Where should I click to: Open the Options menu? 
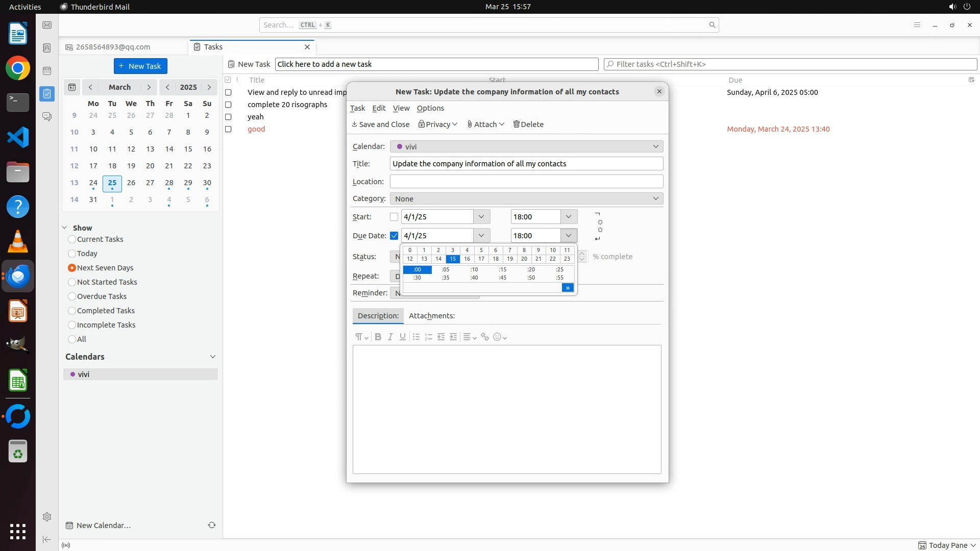click(x=430, y=108)
